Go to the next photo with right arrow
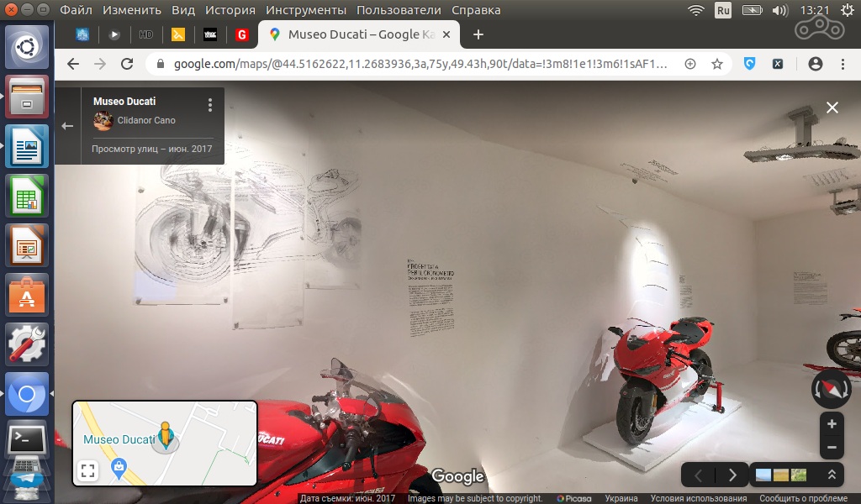Screen dimensions: 861x504 [x=732, y=475]
